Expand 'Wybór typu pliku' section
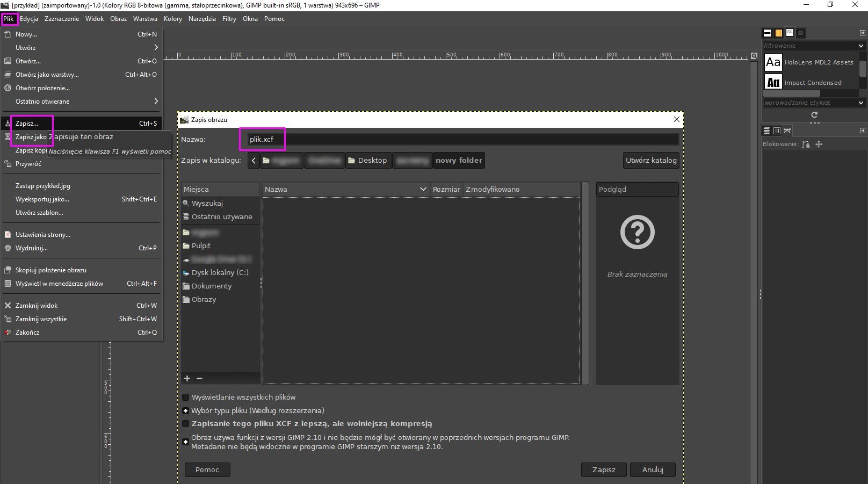This screenshot has width=868, height=484. click(186, 411)
